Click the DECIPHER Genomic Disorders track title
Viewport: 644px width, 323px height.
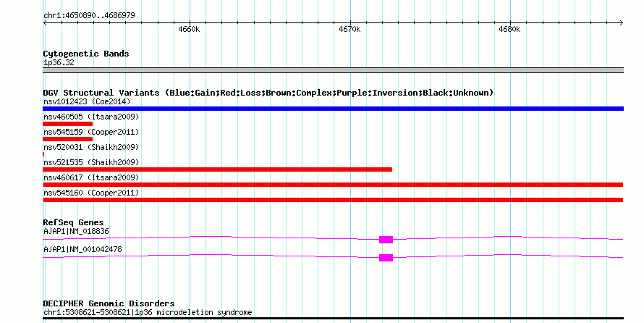[109, 303]
